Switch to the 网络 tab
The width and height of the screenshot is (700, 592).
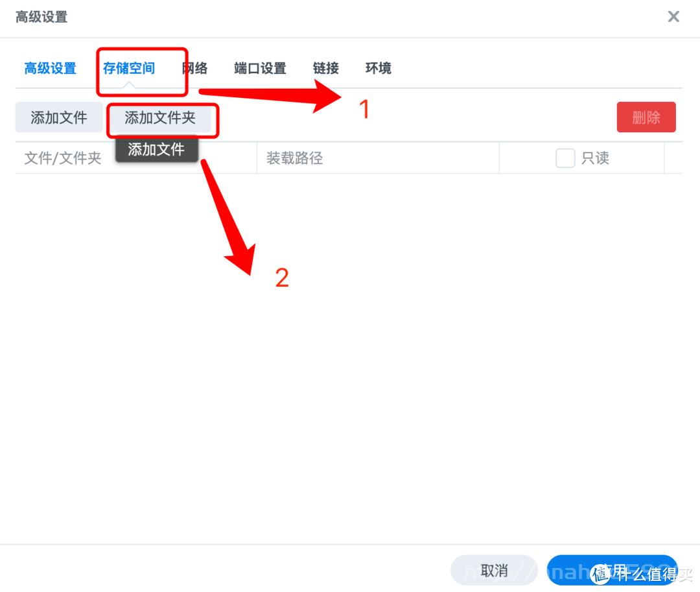pyautogui.click(x=195, y=68)
